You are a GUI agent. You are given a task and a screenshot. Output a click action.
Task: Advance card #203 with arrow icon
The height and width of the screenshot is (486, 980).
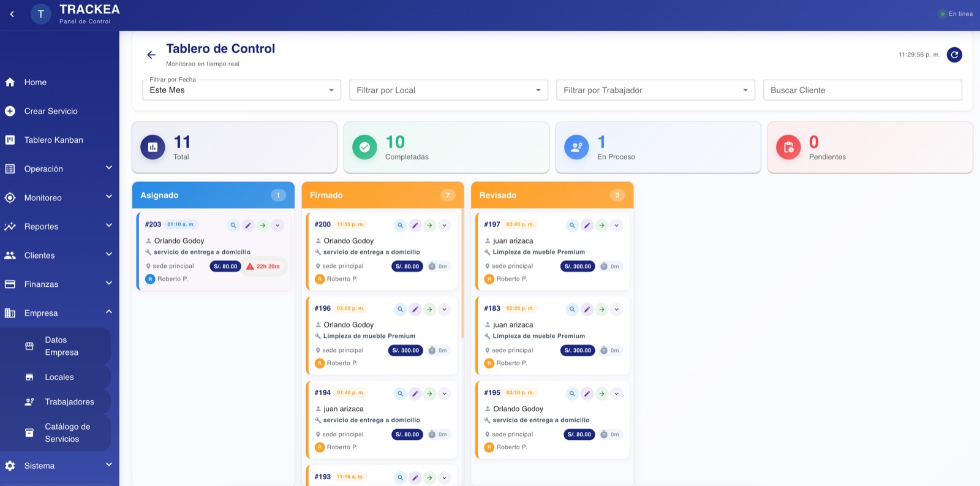click(x=263, y=226)
